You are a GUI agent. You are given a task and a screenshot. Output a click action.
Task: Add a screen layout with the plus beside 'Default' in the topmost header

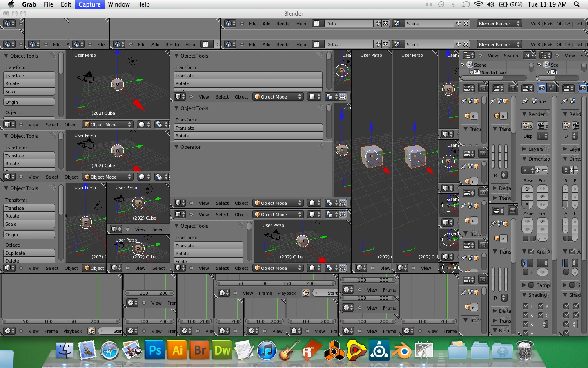(x=378, y=24)
